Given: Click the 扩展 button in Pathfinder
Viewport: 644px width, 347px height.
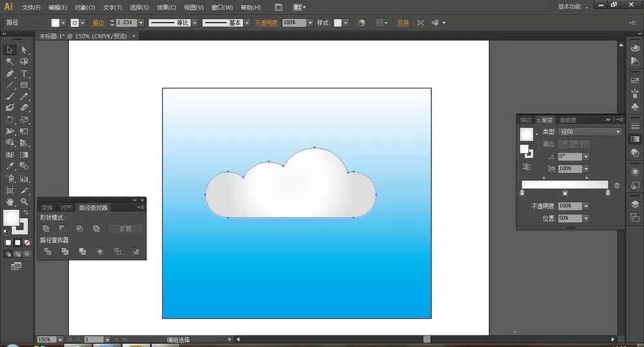Looking at the screenshot, I should [126, 229].
